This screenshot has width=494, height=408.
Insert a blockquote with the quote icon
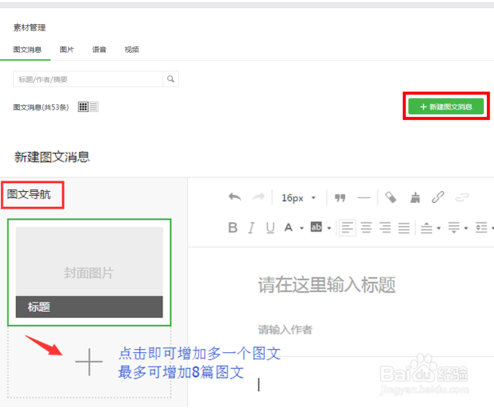(340, 198)
